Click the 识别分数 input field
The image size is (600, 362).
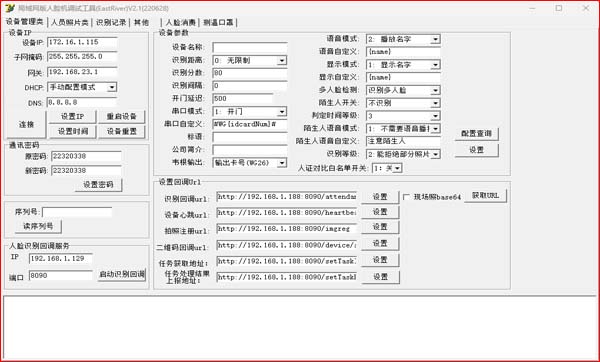tap(249, 73)
